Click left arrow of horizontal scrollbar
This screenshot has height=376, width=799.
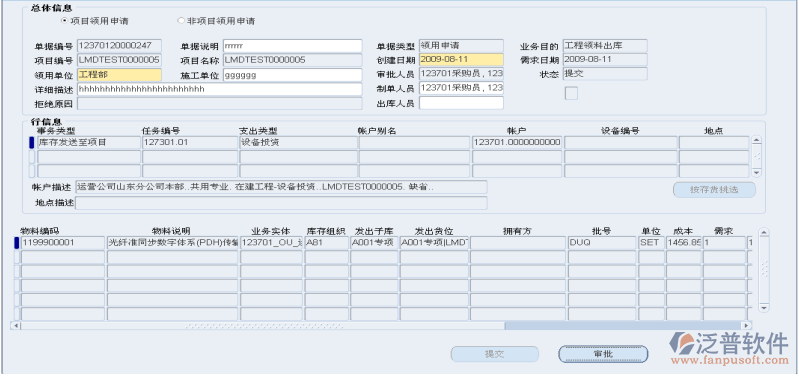(16, 325)
